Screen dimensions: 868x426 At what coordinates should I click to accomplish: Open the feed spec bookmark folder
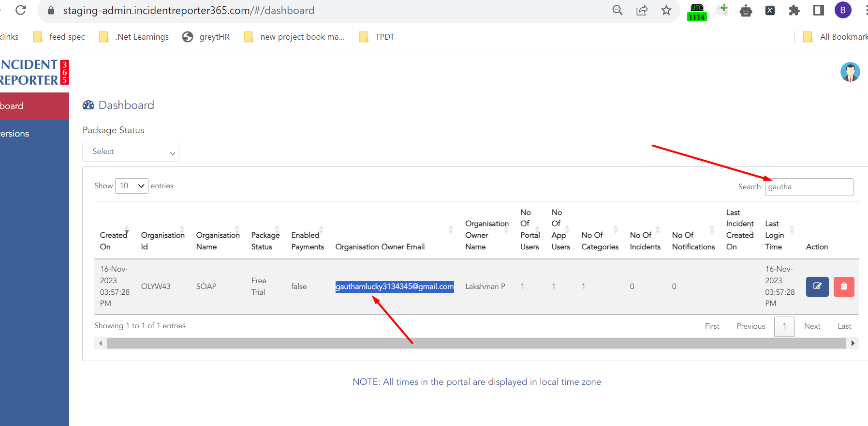(x=59, y=37)
